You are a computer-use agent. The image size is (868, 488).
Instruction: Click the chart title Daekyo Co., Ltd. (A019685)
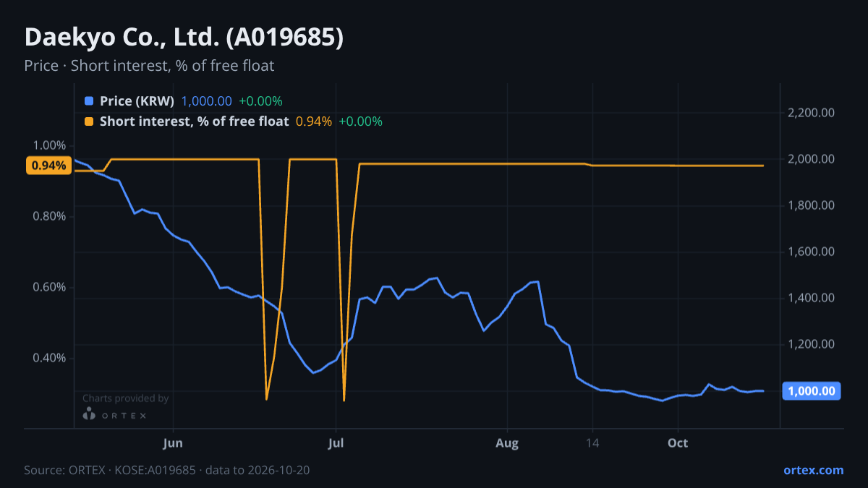(184, 38)
